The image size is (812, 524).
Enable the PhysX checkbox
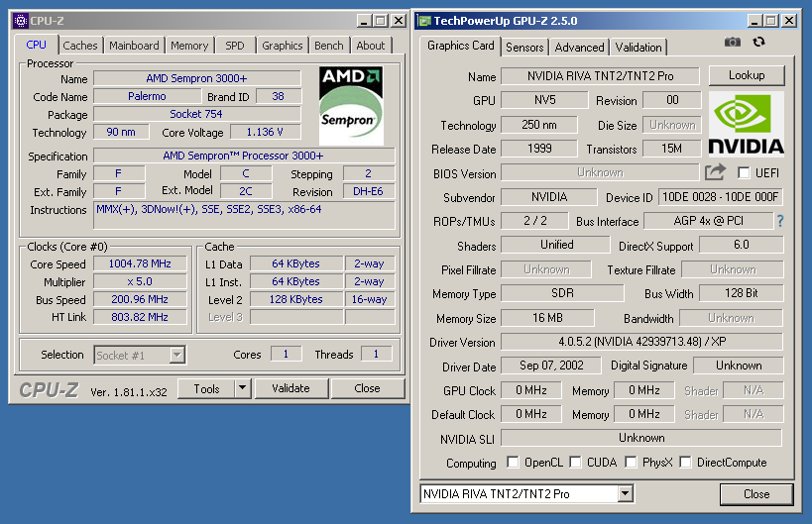click(x=631, y=462)
